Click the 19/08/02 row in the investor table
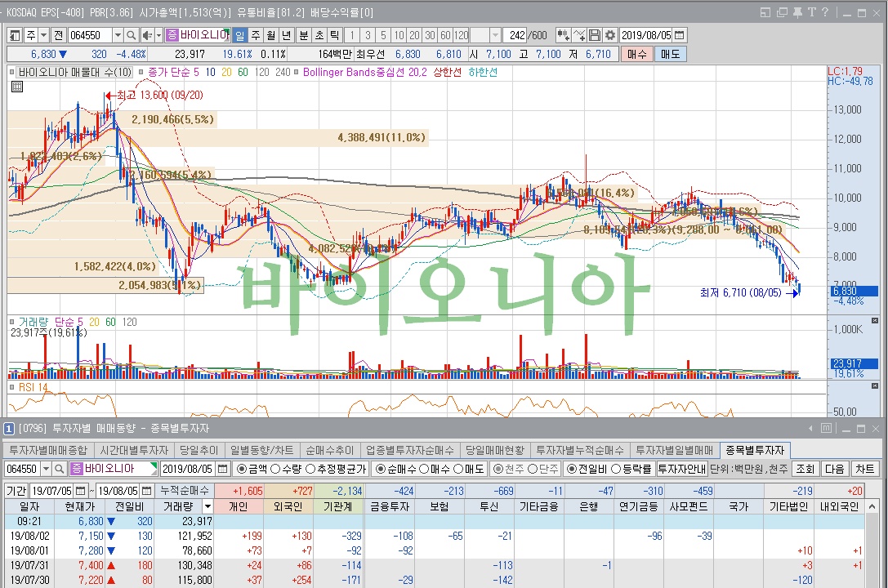 click(435, 536)
